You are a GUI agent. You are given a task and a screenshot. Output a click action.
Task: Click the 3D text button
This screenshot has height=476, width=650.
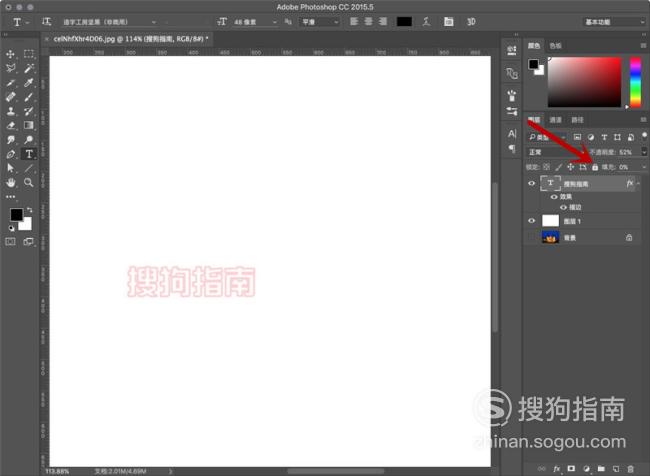point(471,22)
